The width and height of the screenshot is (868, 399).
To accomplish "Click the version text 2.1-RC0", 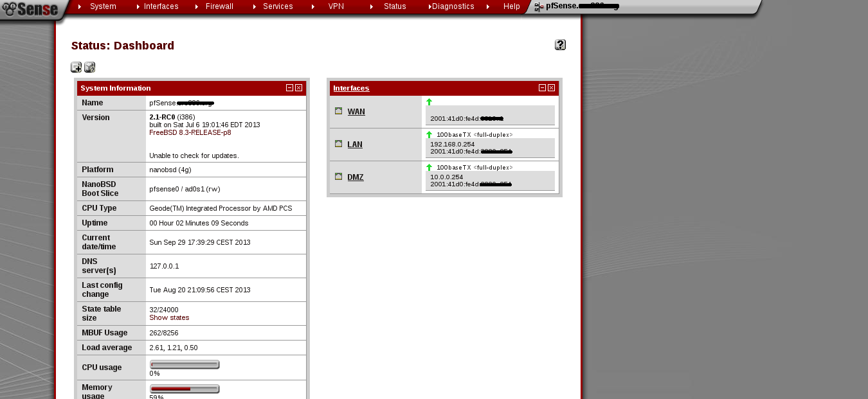I will click(x=162, y=117).
